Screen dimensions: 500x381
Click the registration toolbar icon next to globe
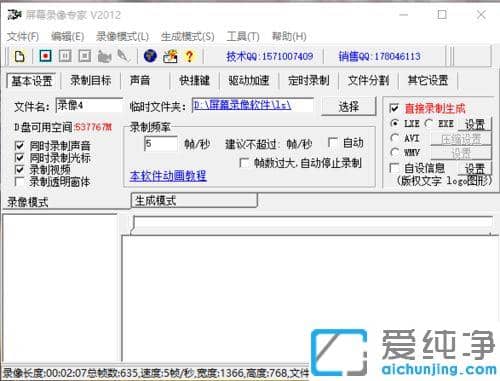click(x=170, y=56)
